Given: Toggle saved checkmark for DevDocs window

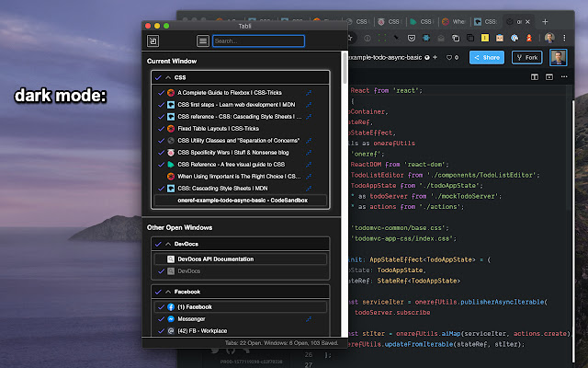Looking at the screenshot, I should [x=159, y=244].
